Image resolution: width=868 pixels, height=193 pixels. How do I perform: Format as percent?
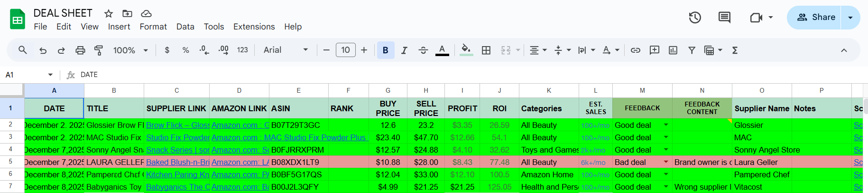tap(185, 50)
